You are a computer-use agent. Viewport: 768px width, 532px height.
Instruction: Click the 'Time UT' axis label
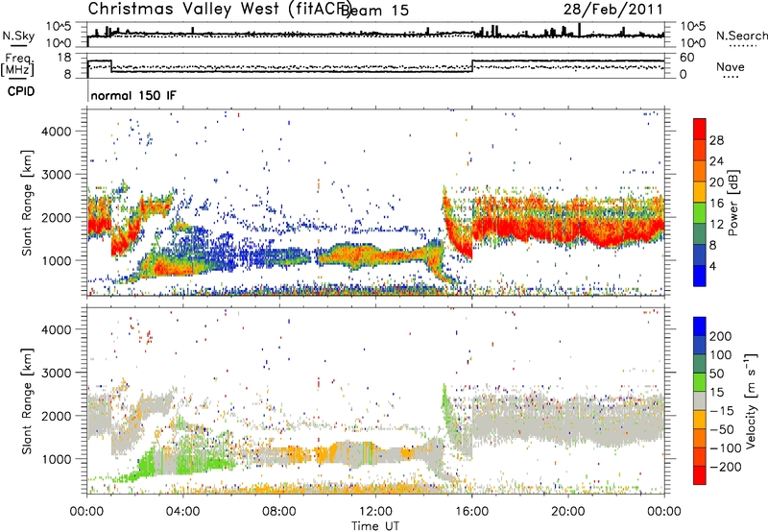coord(375,526)
